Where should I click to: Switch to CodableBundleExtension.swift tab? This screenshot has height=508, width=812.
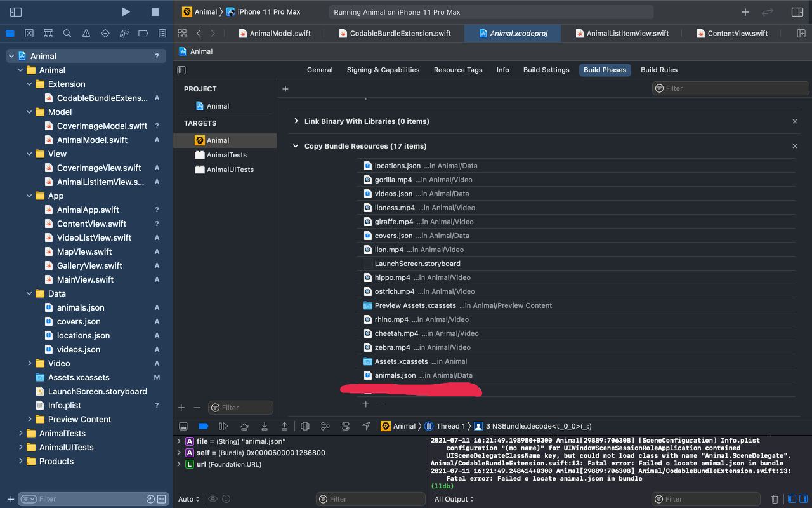click(x=395, y=33)
